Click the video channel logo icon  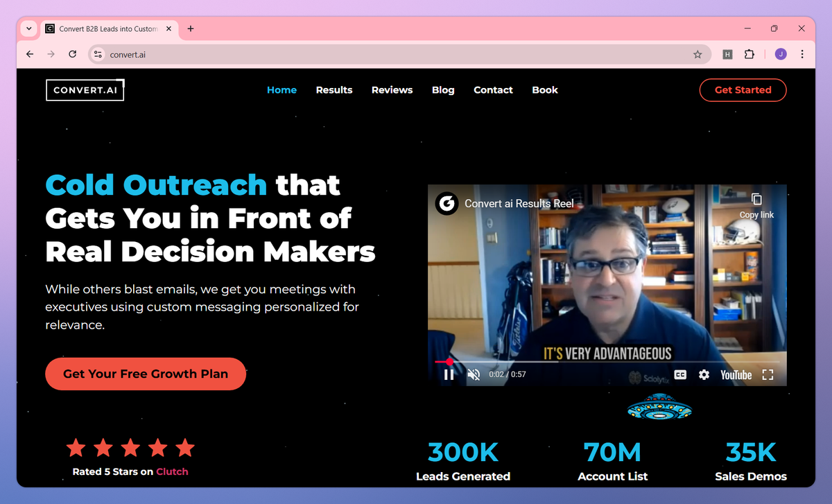pos(447,203)
